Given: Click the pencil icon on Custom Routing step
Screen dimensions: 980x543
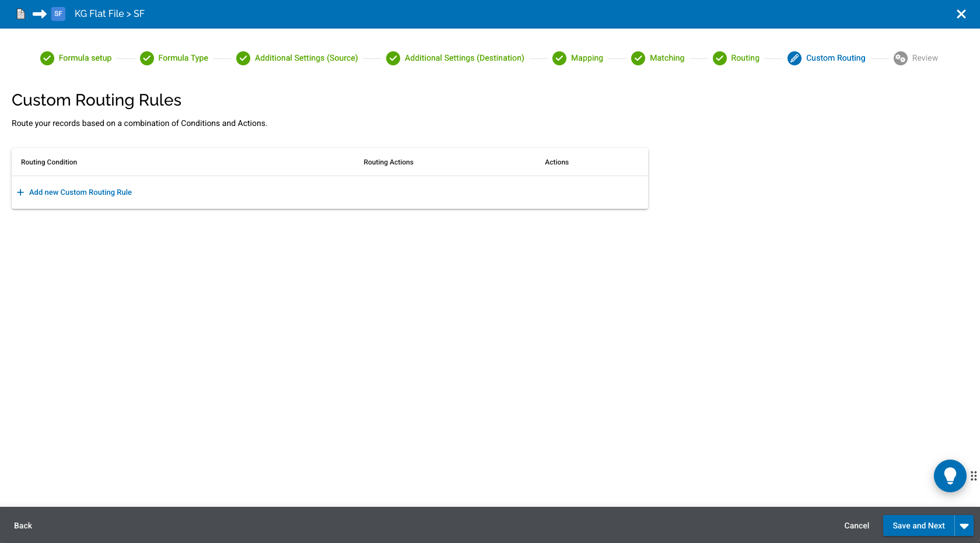Looking at the screenshot, I should [794, 58].
